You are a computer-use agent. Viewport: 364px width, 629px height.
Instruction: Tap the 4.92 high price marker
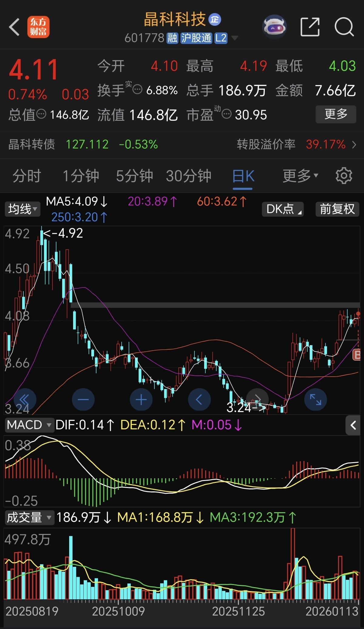63,233
